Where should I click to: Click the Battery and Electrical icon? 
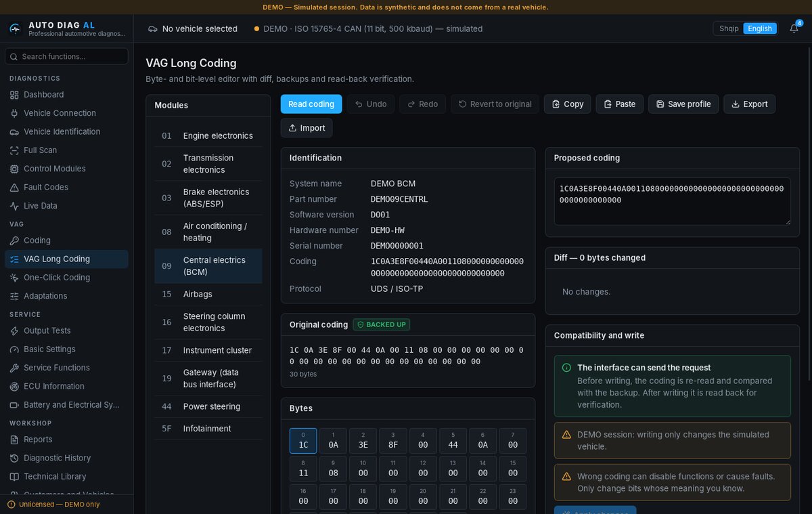[14, 405]
